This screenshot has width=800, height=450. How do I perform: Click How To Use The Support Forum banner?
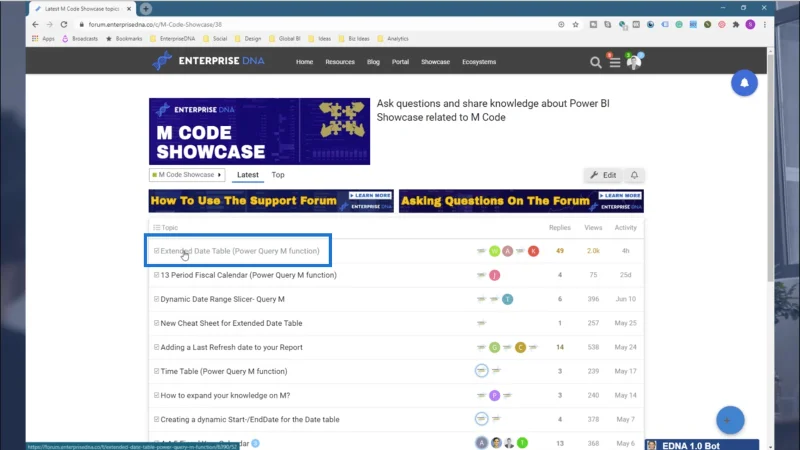(271, 201)
